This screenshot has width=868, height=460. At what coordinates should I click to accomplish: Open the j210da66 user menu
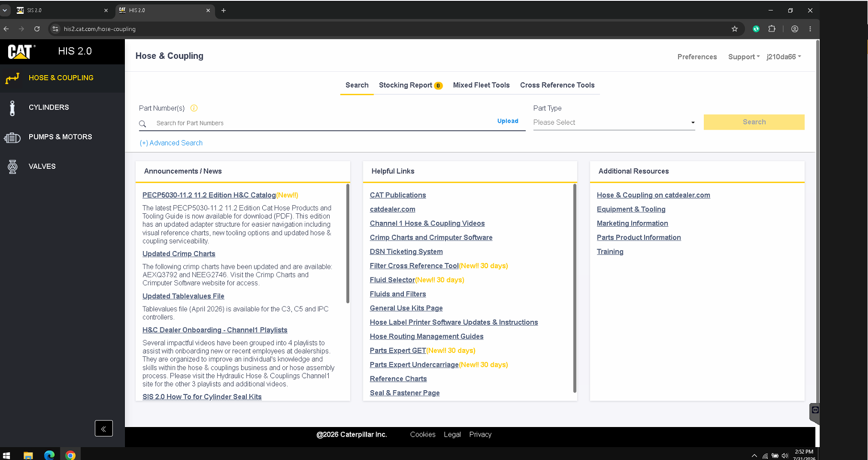(784, 57)
